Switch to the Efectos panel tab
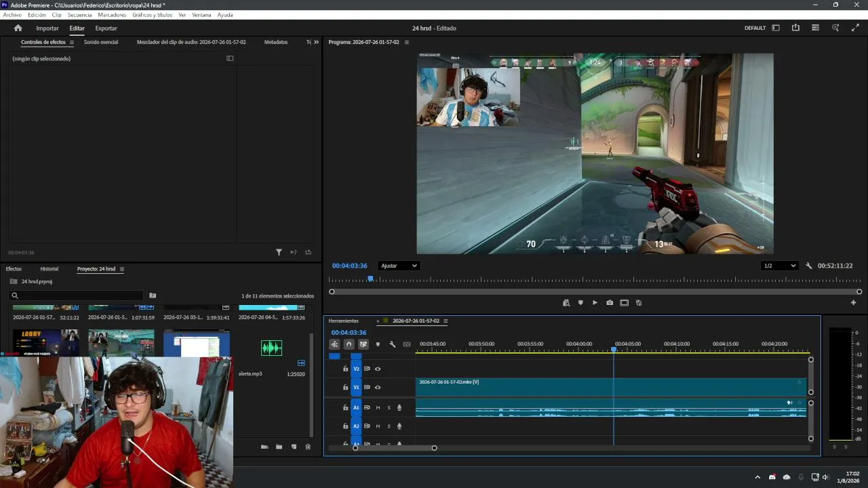868x488 pixels. [x=14, y=269]
